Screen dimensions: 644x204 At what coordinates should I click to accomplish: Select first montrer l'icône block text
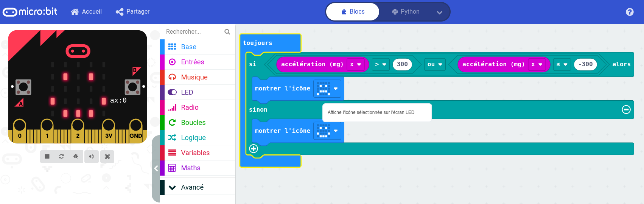point(283,89)
